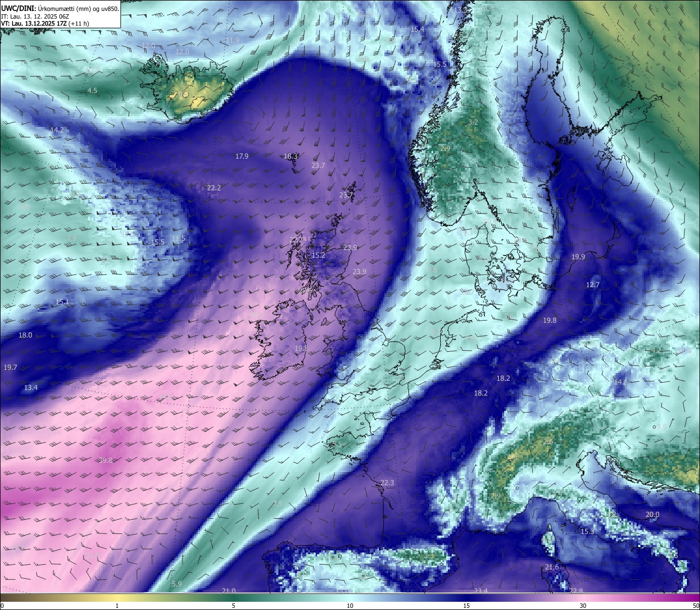Click the 19.8 value label
Image resolution: width=700 pixels, height=610 pixels.
click(x=550, y=321)
